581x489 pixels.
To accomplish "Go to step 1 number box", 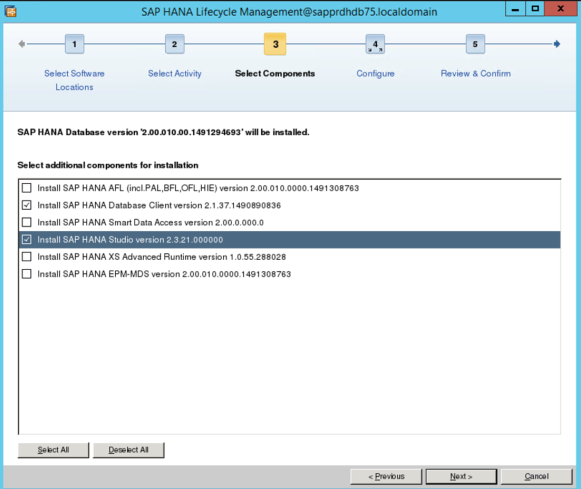I will point(74,44).
